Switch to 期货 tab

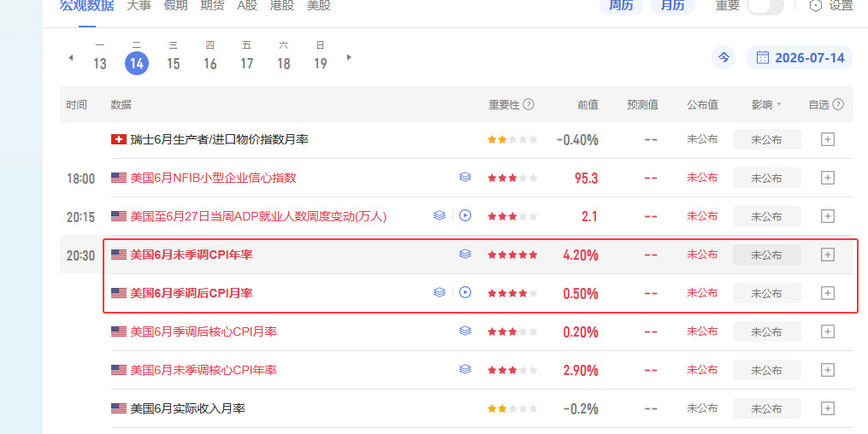212,5
